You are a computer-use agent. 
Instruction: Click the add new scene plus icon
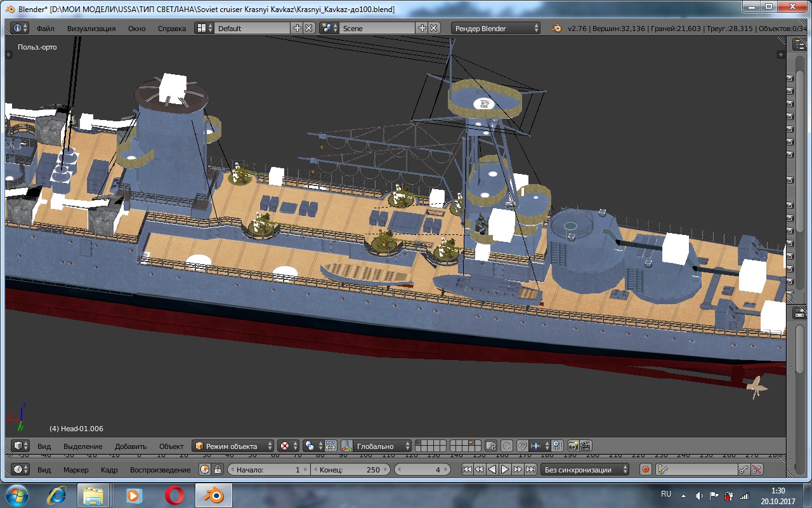point(422,28)
